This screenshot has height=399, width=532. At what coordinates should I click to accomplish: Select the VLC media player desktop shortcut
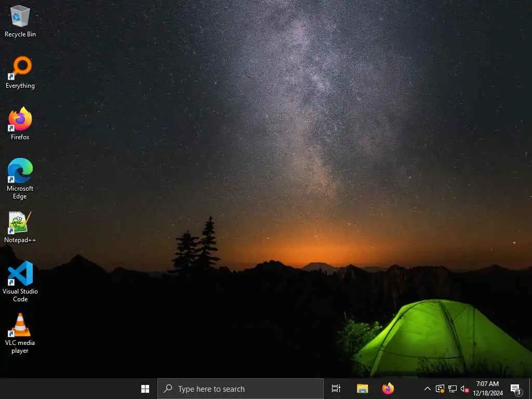click(x=20, y=334)
